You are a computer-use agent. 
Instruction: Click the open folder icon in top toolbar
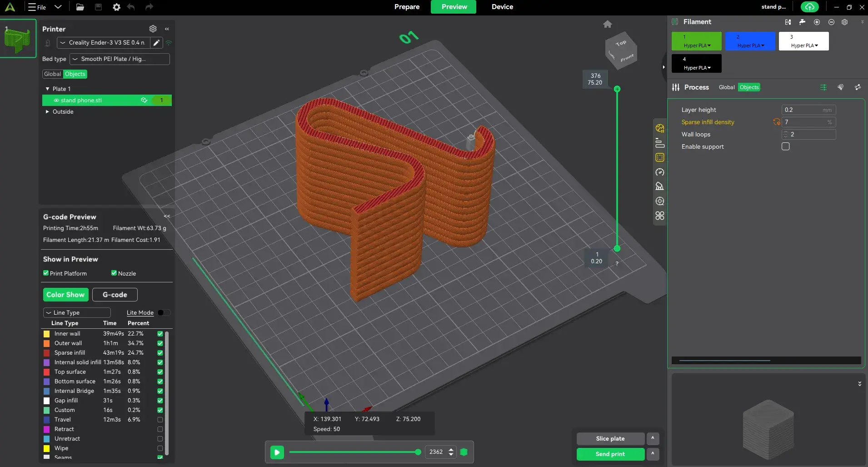pos(80,7)
